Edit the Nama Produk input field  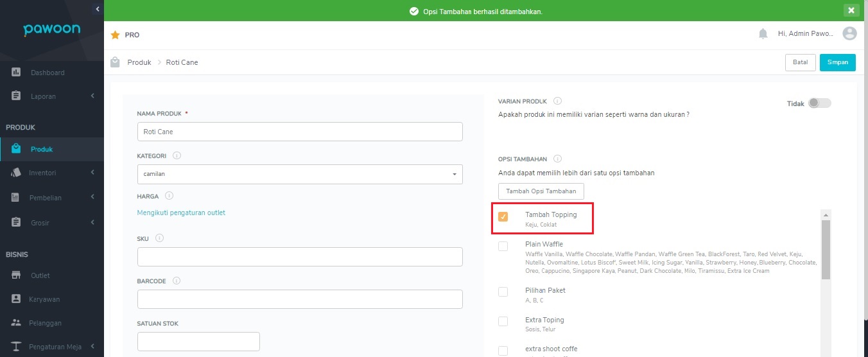click(x=300, y=132)
